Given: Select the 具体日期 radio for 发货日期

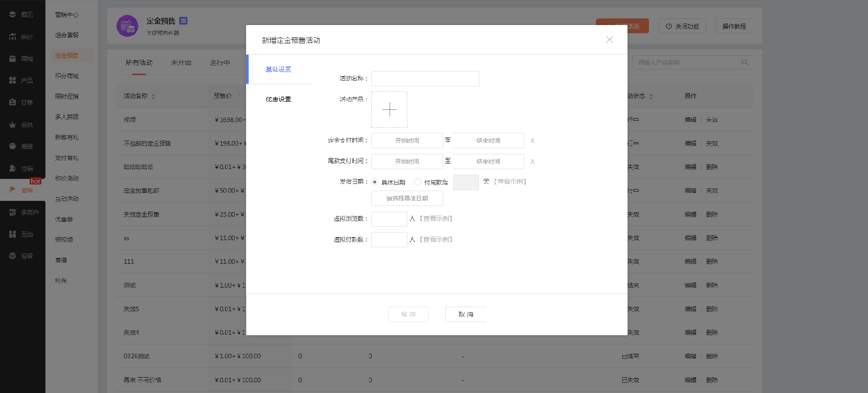Looking at the screenshot, I should (375, 182).
